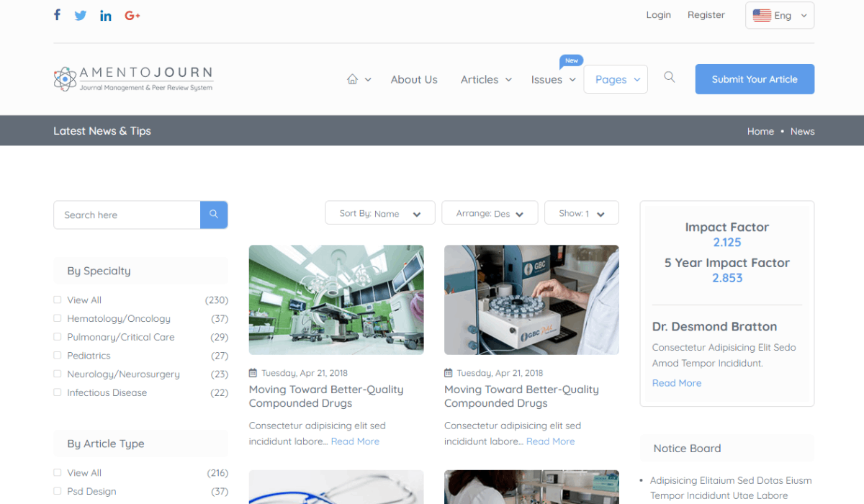Click Read More on first article
Image resolution: width=864 pixels, height=504 pixels.
[x=355, y=441]
